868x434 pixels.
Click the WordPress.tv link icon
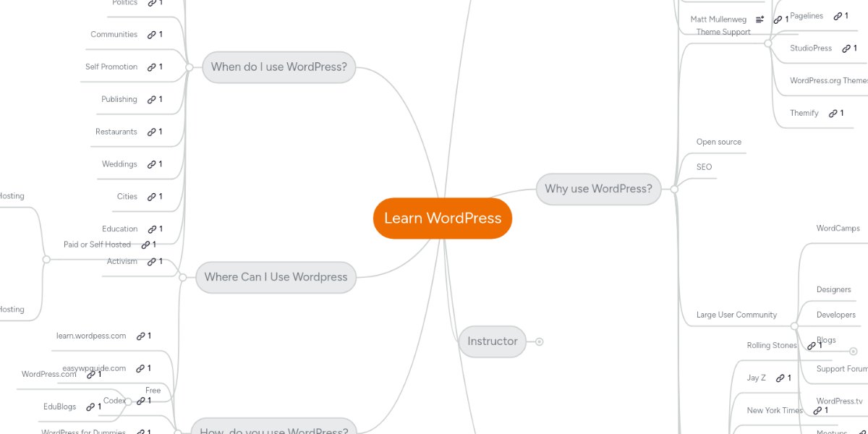(x=818, y=410)
